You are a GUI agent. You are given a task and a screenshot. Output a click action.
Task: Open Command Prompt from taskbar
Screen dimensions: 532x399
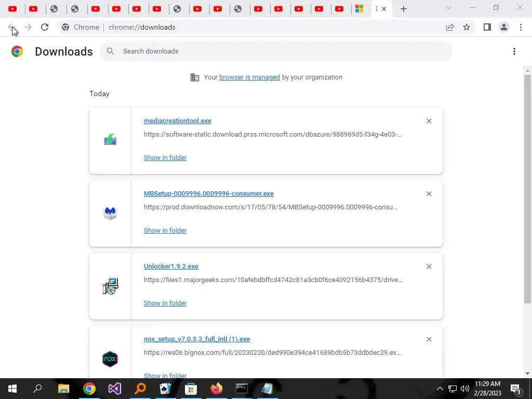[x=242, y=389]
